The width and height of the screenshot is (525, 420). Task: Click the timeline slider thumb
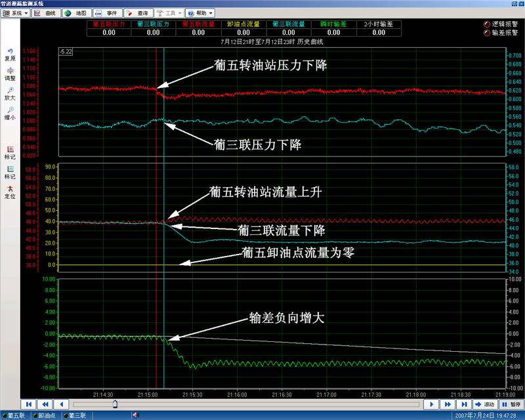115,404
